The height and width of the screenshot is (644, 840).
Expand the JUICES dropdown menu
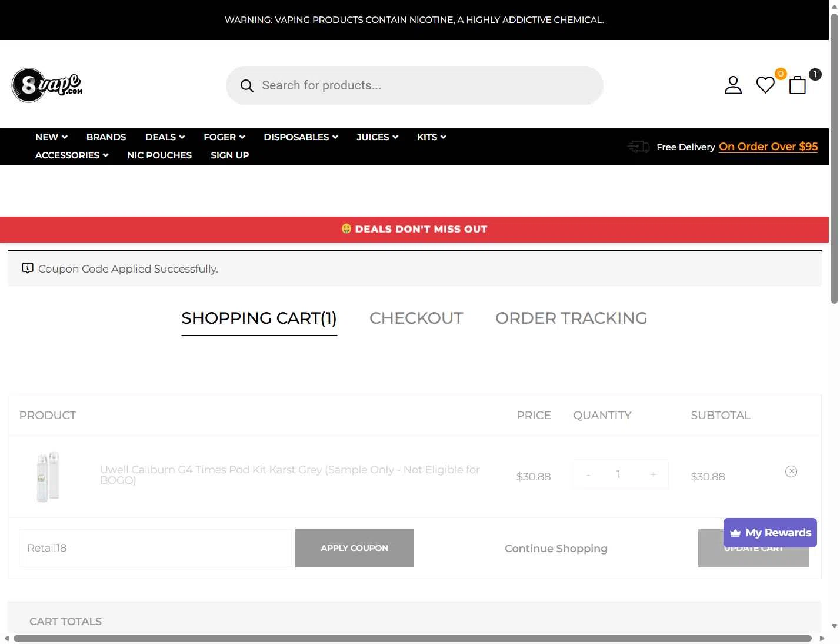(377, 137)
